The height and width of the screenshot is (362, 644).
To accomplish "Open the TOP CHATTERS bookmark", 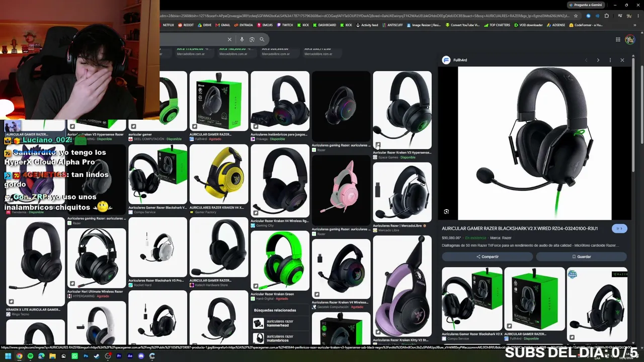I will (497, 25).
